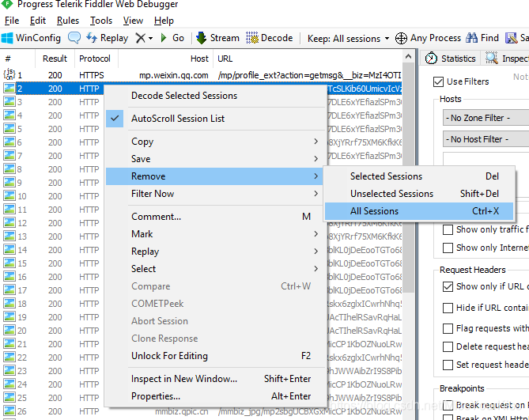Click the JSON icon of session 1

[9, 74]
